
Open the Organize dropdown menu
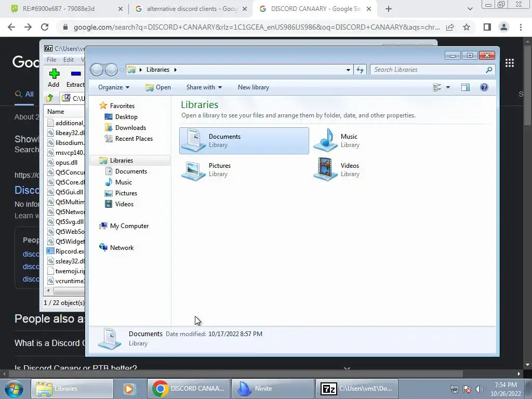pos(114,87)
